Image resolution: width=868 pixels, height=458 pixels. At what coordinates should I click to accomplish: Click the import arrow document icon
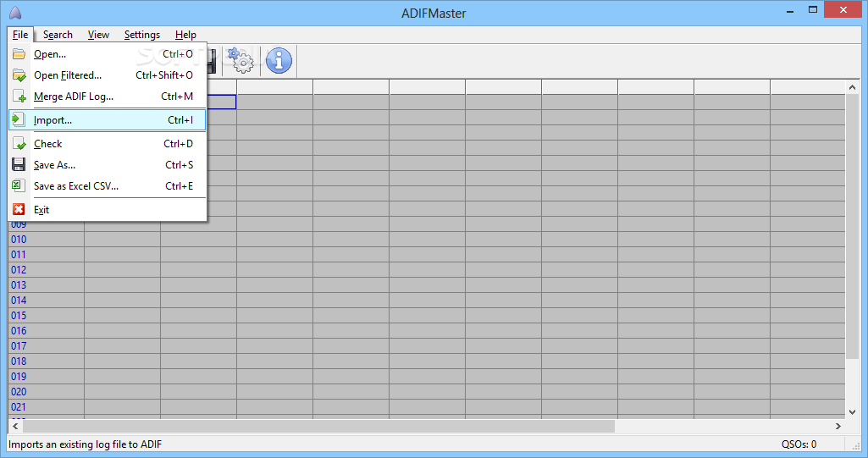19,119
